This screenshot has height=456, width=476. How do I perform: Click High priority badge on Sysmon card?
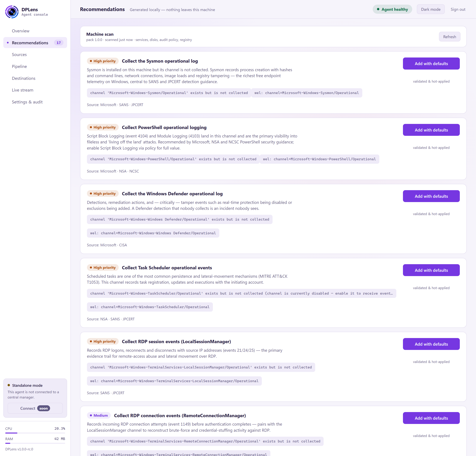(103, 61)
